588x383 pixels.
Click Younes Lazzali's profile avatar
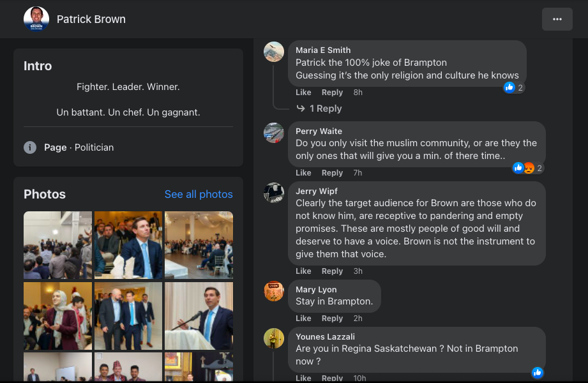click(274, 338)
